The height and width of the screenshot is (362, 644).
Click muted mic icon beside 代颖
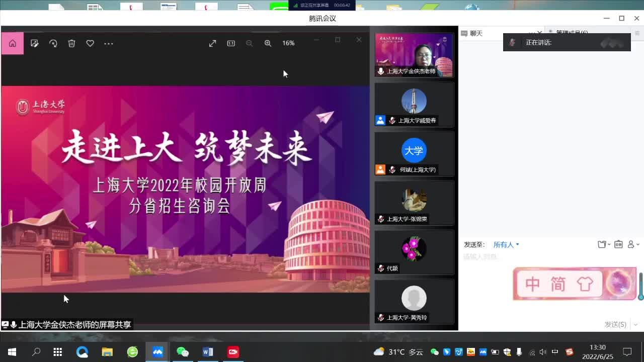(x=381, y=268)
